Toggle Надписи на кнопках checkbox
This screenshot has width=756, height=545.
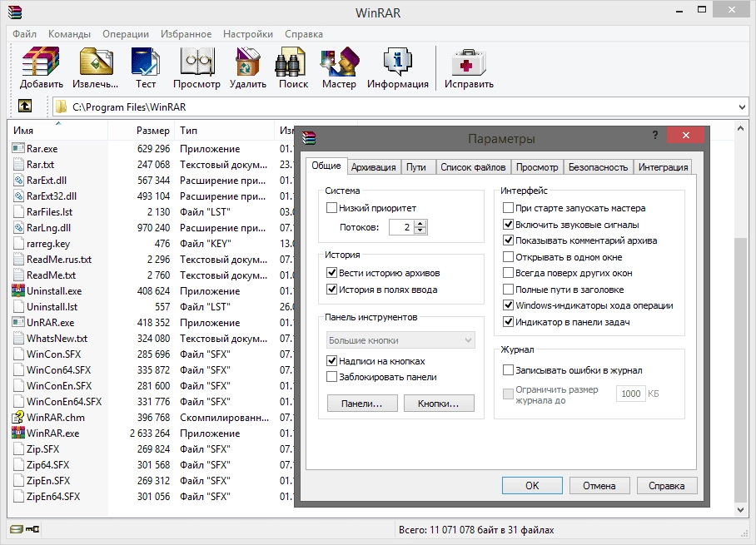tap(331, 360)
